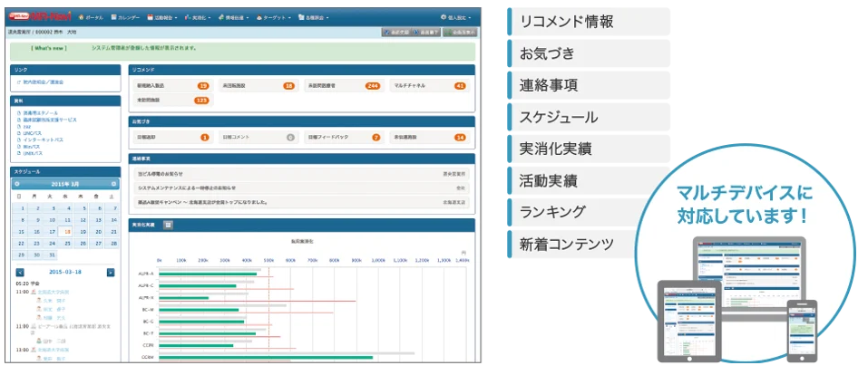Click the MR-Navi logo
Viewport: 868px width, 375px height.
pos(40,17)
